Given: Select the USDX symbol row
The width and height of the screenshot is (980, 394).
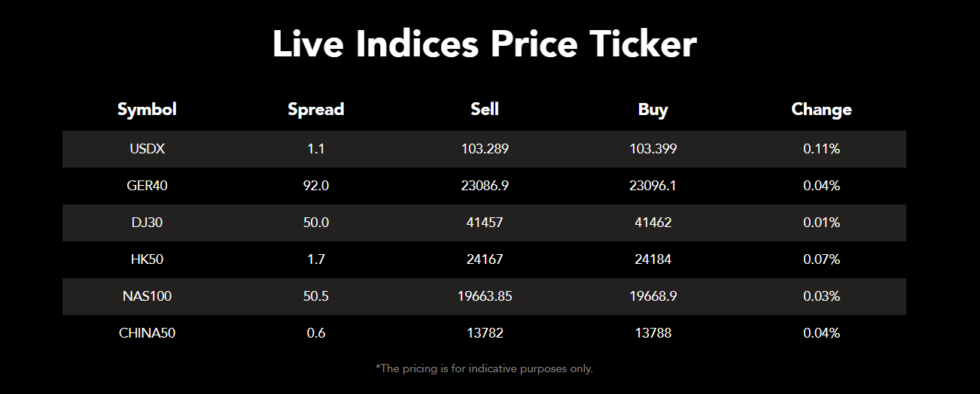Looking at the screenshot, I should pyautogui.click(x=147, y=149).
